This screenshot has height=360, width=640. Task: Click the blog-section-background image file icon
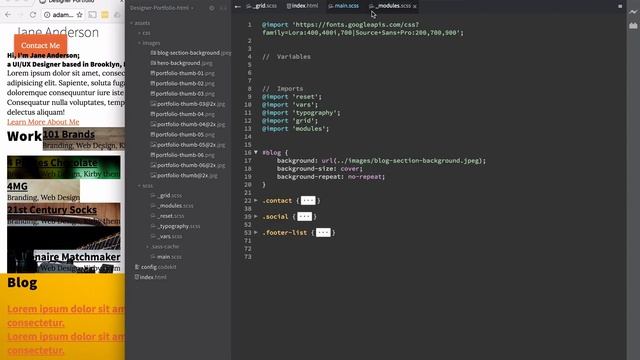pos(153,53)
